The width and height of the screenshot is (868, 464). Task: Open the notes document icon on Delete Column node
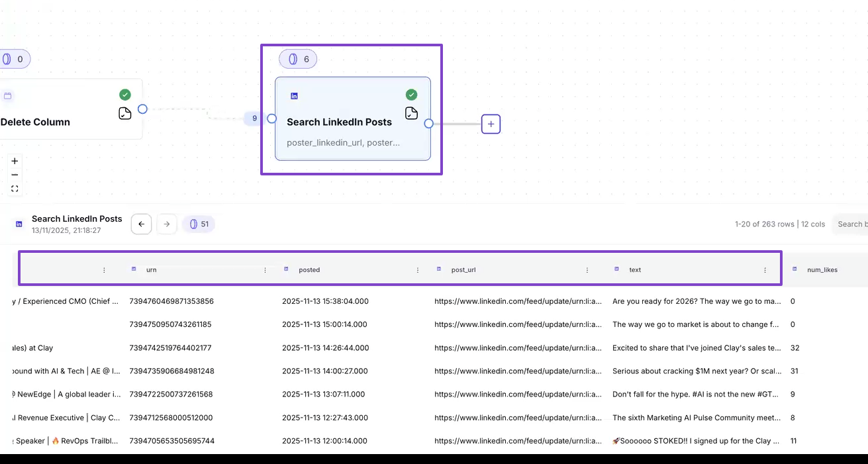tap(125, 113)
